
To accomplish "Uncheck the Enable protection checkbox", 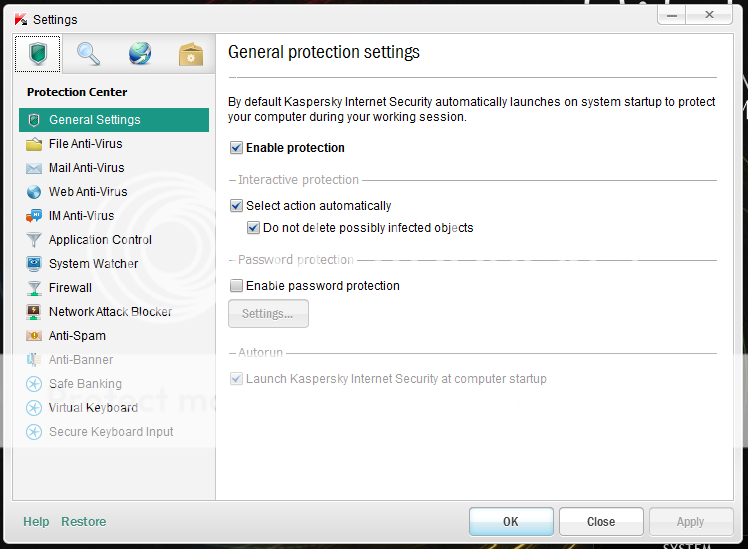I will pos(236,148).
